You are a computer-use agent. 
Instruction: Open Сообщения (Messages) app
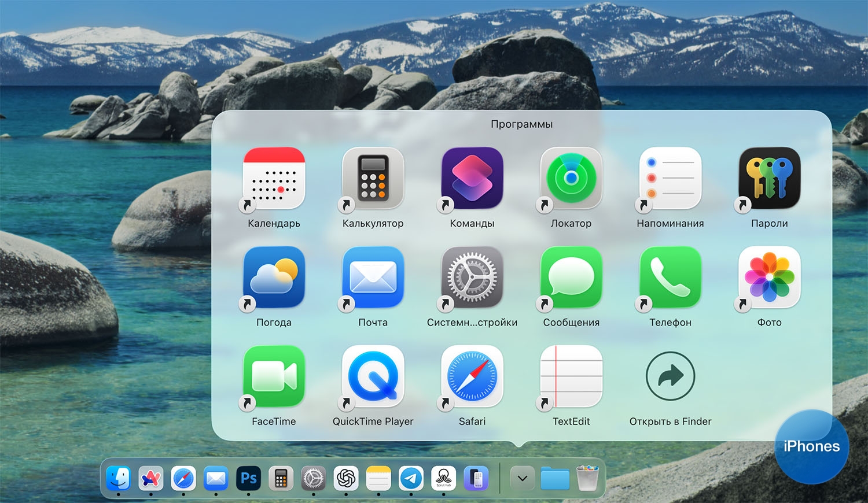pos(571,278)
